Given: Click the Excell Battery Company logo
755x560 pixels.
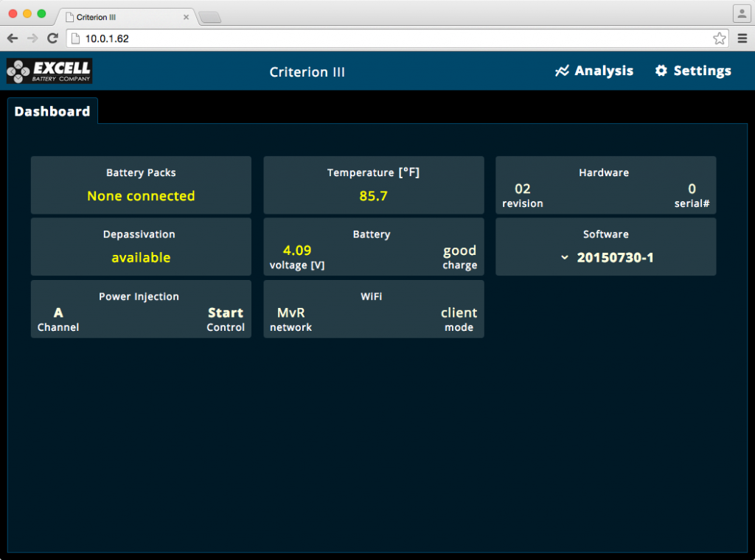Looking at the screenshot, I should [x=49, y=71].
